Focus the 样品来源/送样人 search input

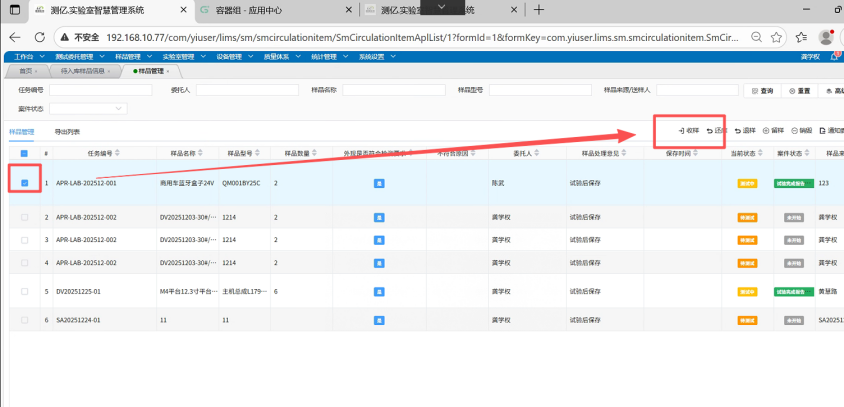click(x=698, y=90)
